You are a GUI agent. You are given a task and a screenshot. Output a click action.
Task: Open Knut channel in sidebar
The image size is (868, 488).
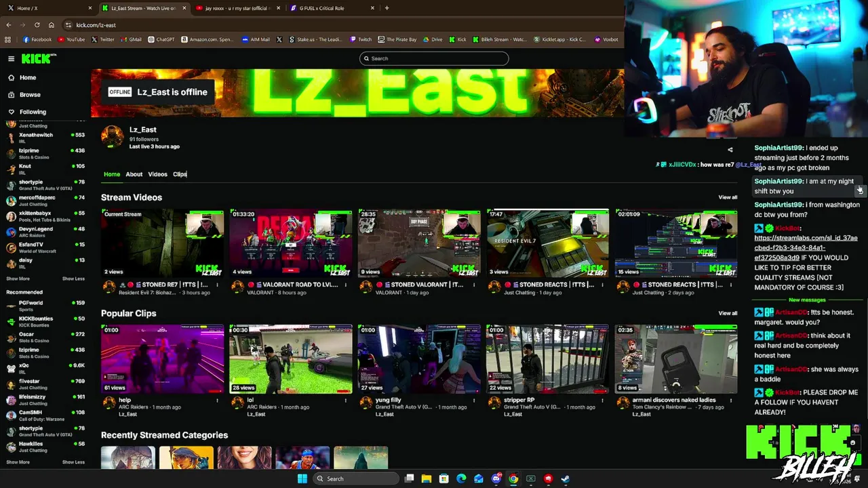pos(45,169)
